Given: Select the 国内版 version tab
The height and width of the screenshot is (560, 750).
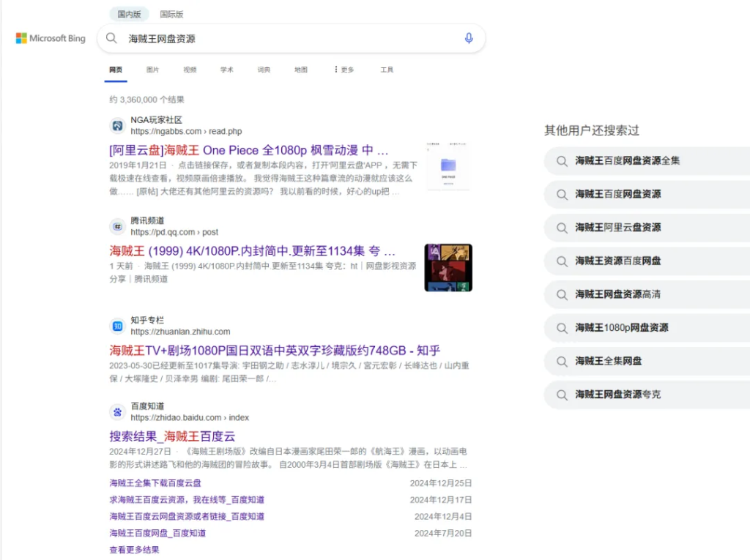Looking at the screenshot, I should point(129,14).
